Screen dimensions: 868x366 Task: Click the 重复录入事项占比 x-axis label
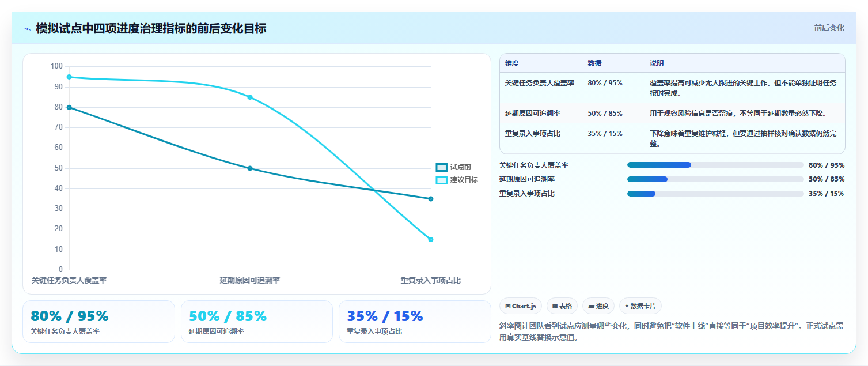(x=431, y=281)
